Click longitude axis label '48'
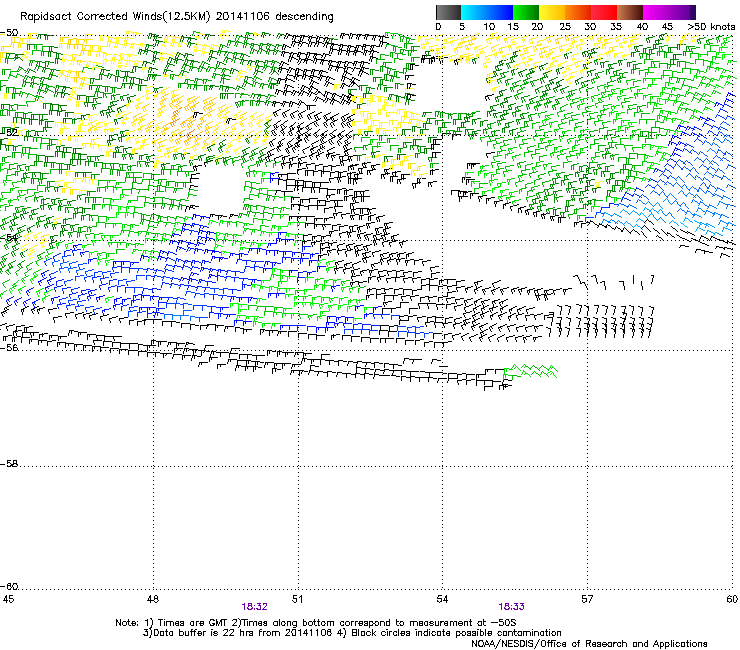This screenshot has width=740, height=650. point(152,599)
